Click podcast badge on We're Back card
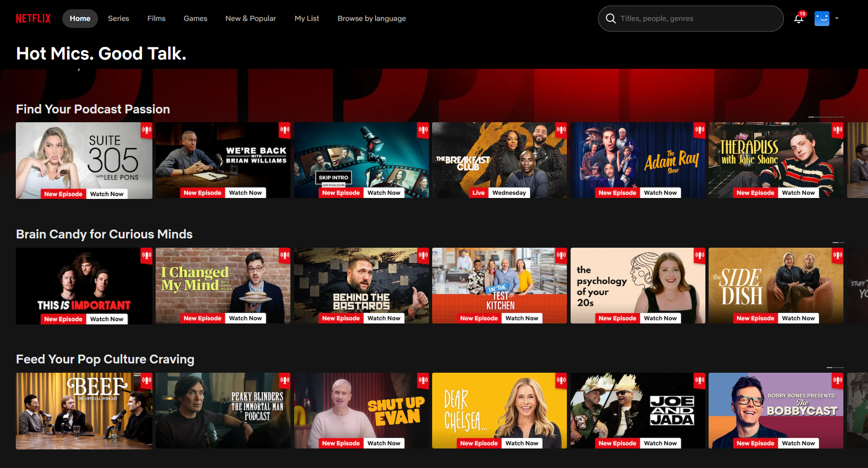The width and height of the screenshot is (868, 468). [x=285, y=130]
